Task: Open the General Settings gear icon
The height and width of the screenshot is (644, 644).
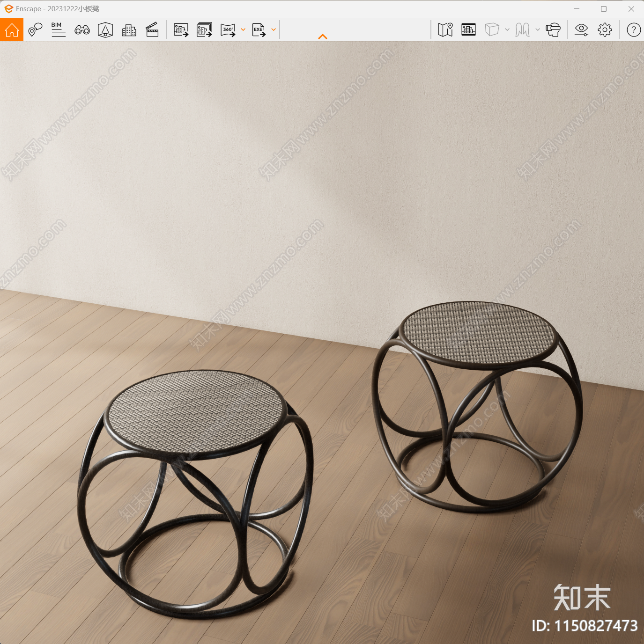Action: (605, 30)
